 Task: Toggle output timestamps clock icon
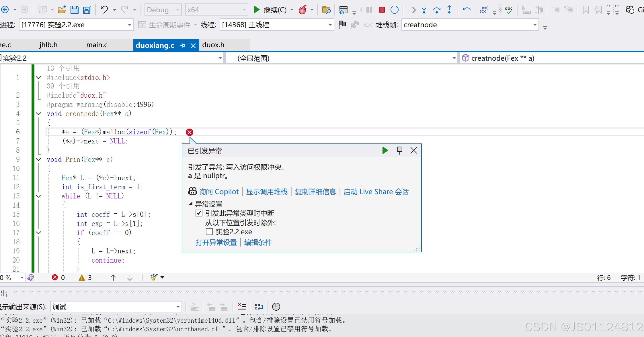[276, 307]
